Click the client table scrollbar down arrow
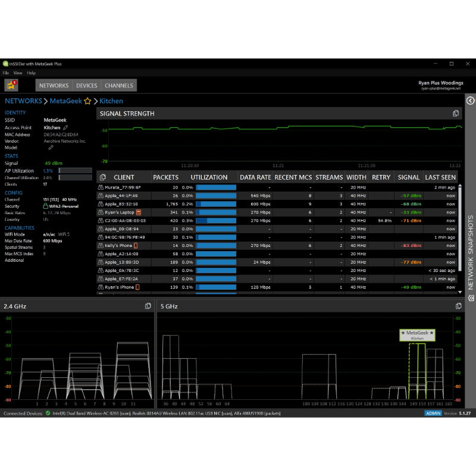Viewport: 476px width, 476px height. [460, 292]
